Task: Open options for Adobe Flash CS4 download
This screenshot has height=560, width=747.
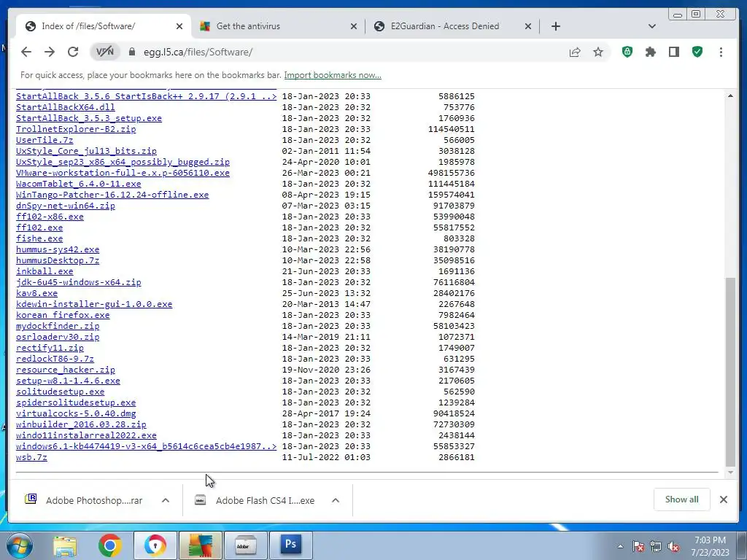Action: pyautogui.click(x=336, y=500)
